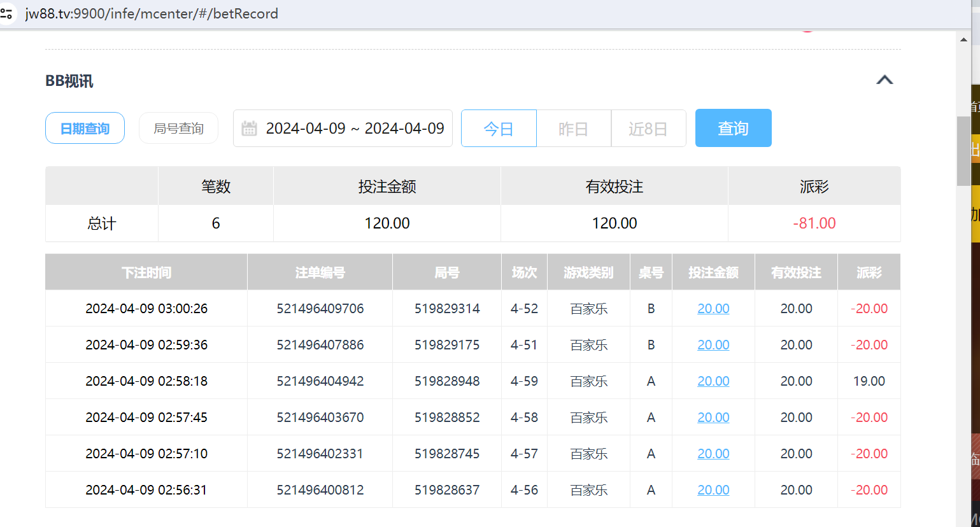Open 20.00 bet link for order 521496403670
The image size is (980, 527).
(x=713, y=418)
